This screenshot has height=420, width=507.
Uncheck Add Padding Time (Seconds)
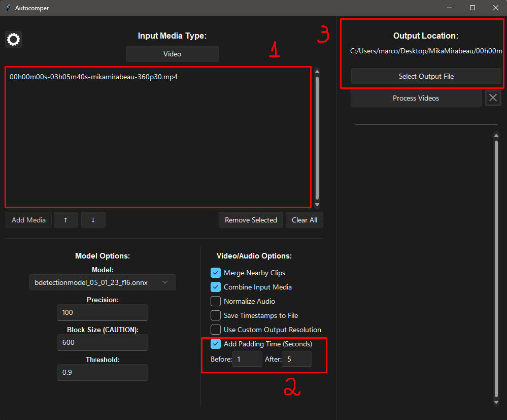point(216,344)
